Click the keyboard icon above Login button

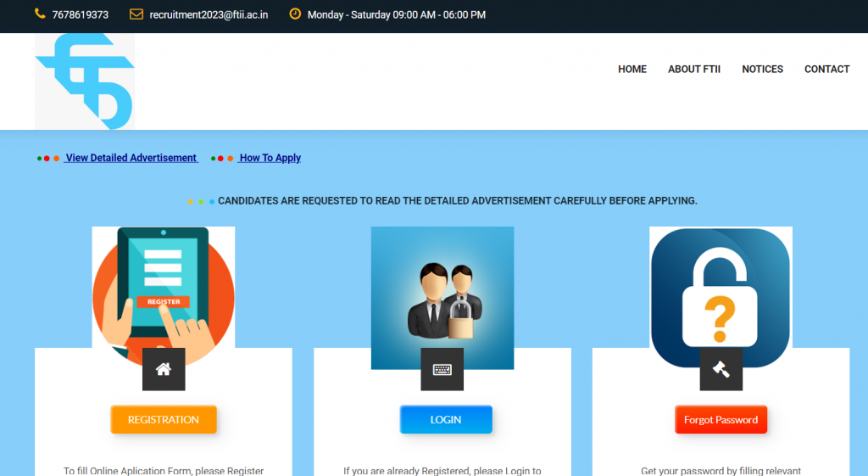pos(442,369)
